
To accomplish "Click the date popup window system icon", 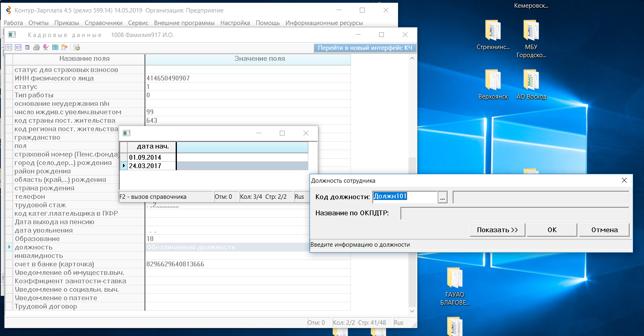I will pyautogui.click(x=127, y=133).
